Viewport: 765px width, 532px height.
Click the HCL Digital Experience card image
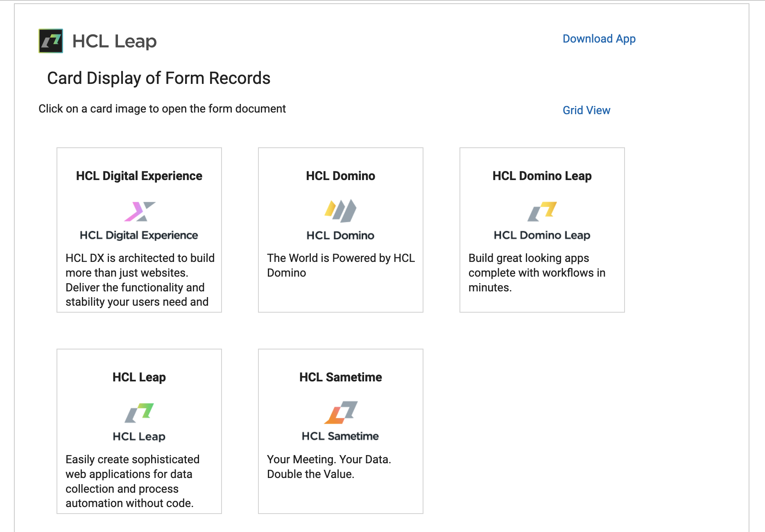[139, 220]
